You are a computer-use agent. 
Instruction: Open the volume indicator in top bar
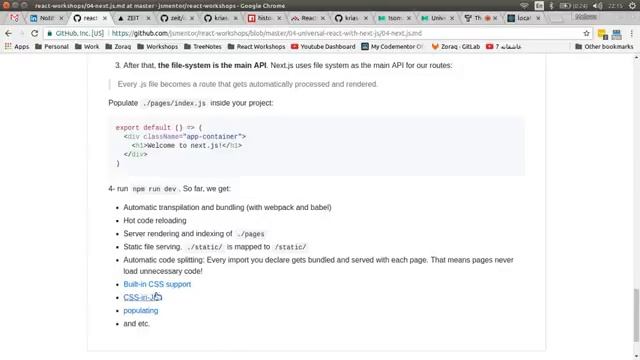tap(597, 6)
